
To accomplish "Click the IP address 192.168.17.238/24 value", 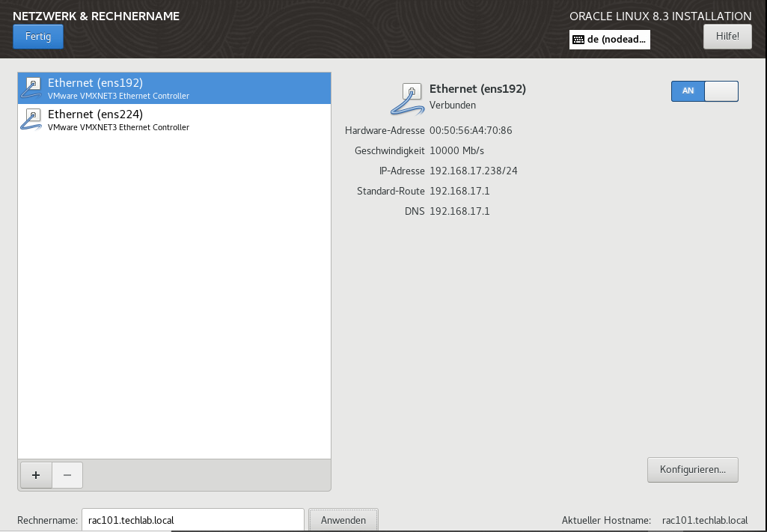I will 473,171.
